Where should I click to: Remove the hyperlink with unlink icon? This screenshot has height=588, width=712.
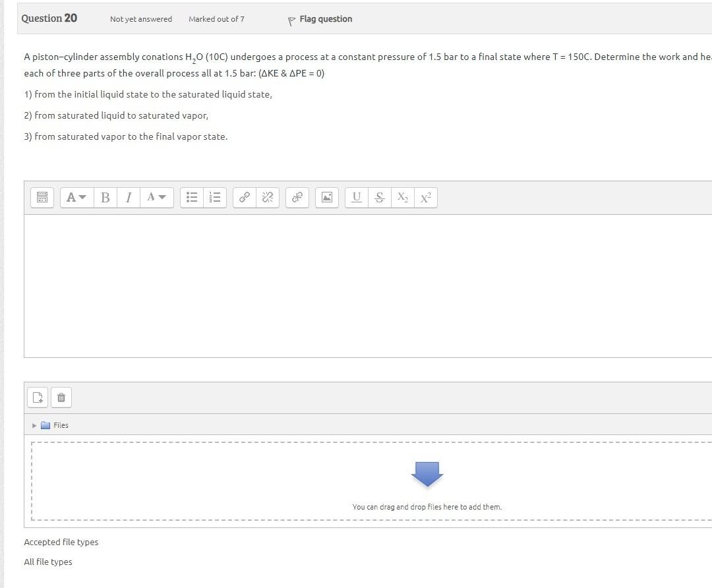[268, 198]
